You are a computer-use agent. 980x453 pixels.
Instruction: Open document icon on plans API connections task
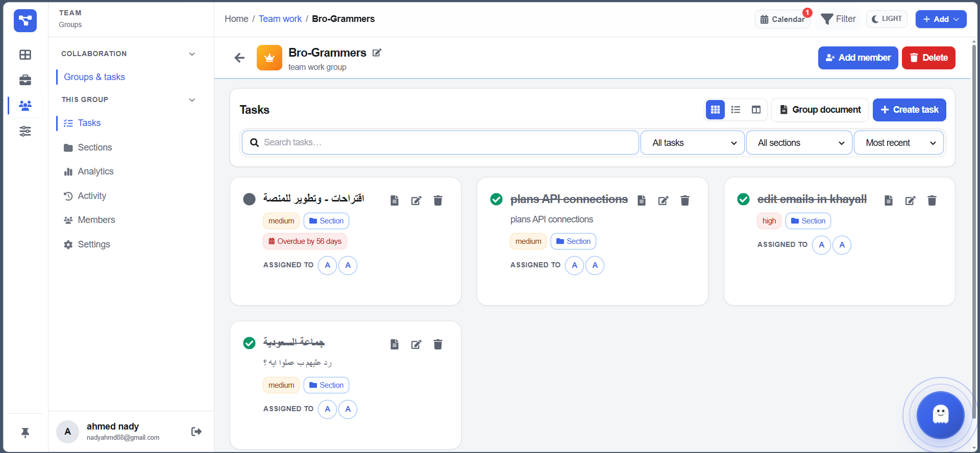(642, 200)
